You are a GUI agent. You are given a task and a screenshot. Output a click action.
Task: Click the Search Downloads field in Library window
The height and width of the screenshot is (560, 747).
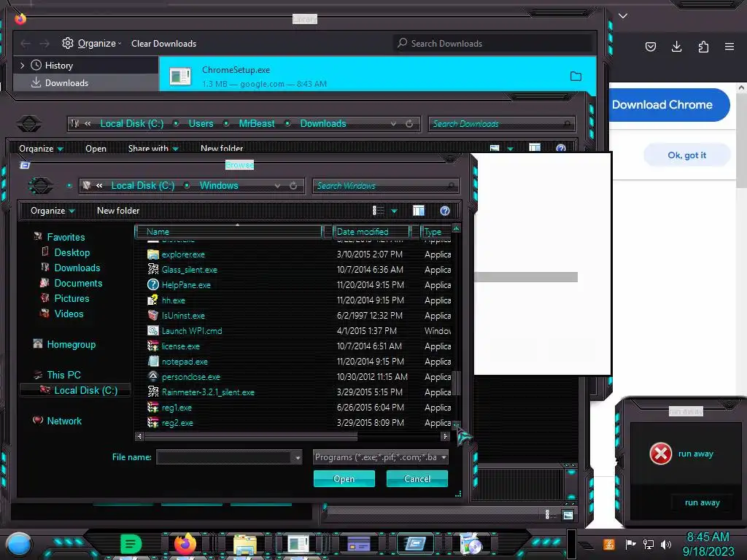coord(493,43)
